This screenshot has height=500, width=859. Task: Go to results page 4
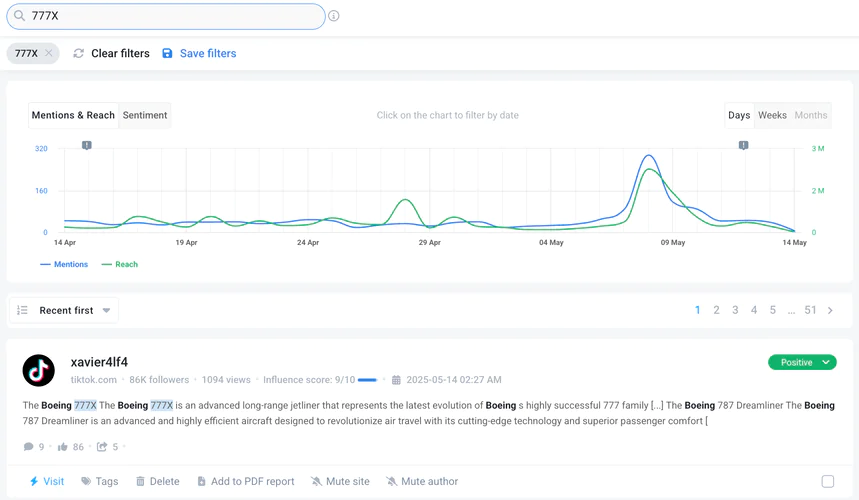pyautogui.click(x=754, y=310)
